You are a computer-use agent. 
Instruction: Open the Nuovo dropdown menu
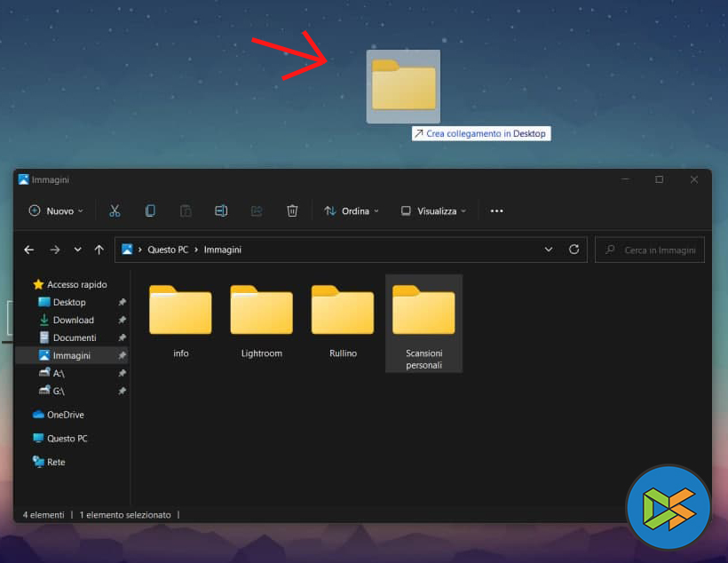[x=55, y=211]
